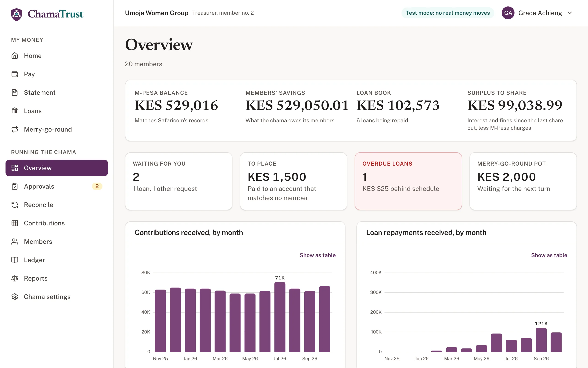
Task: Click the Loans bank icon
Action: click(x=15, y=111)
